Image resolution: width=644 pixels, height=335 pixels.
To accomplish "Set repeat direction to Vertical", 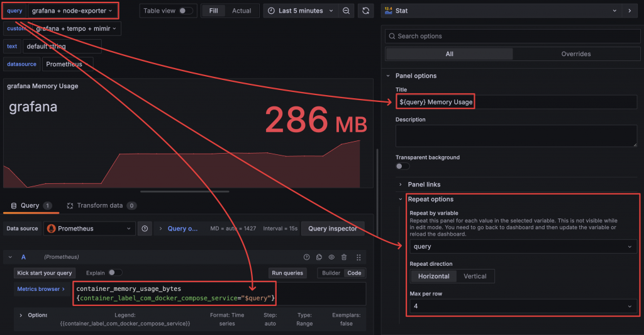I will 475,276.
